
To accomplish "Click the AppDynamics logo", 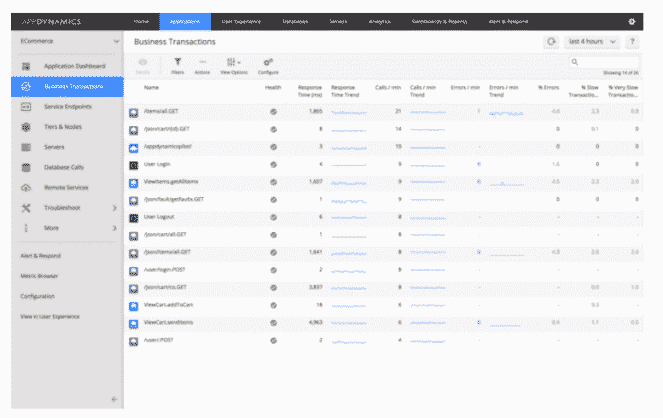I will pos(51,22).
